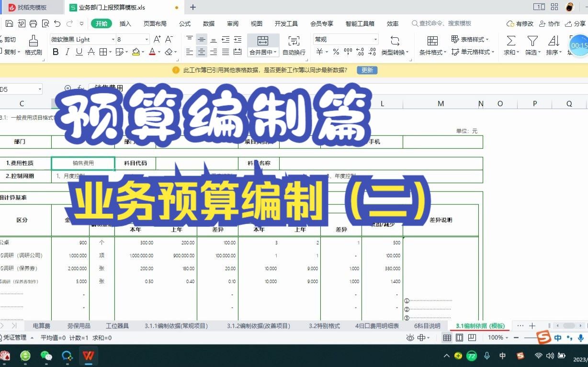Click the 分享 button
This screenshot has width=588, height=367.
coord(575,23)
